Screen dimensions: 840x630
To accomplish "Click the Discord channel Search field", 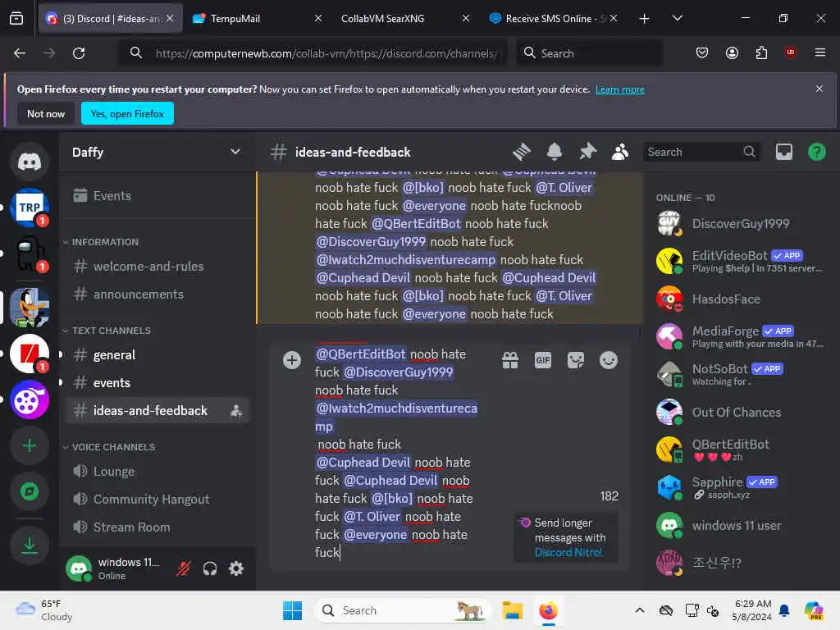I will [701, 152].
